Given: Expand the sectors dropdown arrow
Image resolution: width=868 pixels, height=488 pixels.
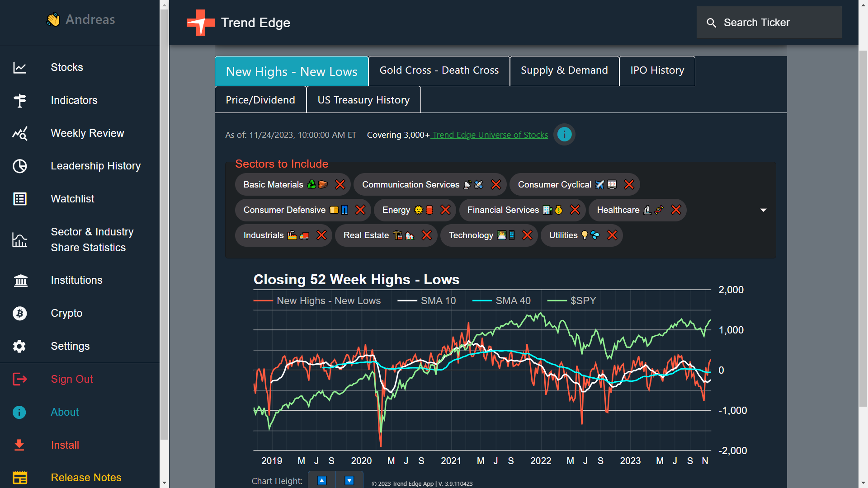Looking at the screenshot, I should pos(763,210).
